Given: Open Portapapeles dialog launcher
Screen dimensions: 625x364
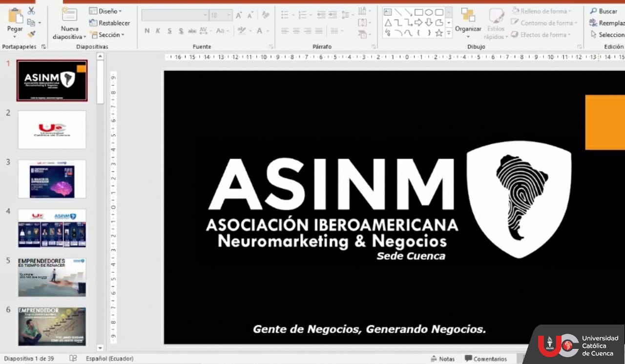Looking at the screenshot, I should tap(43, 47).
